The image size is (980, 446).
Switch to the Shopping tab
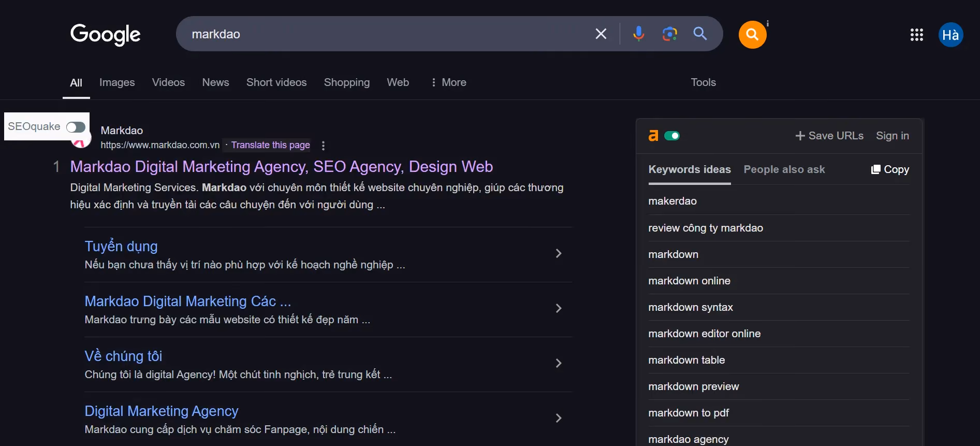pyautogui.click(x=347, y=82)
